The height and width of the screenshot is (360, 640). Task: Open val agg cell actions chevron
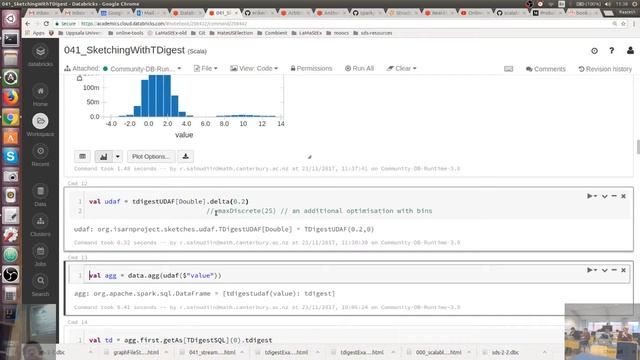pyautogui.click(x=604, y=270)
